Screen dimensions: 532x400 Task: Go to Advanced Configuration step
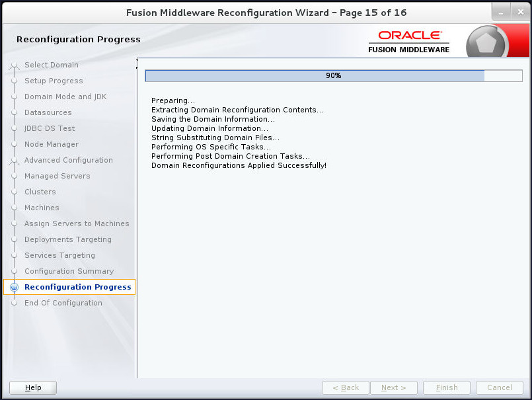[69, 160]
